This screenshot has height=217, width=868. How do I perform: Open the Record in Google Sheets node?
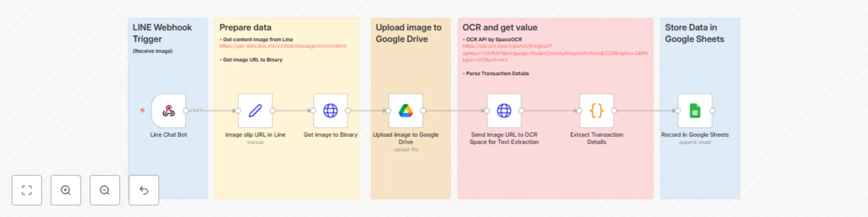(x=695, y=111)
